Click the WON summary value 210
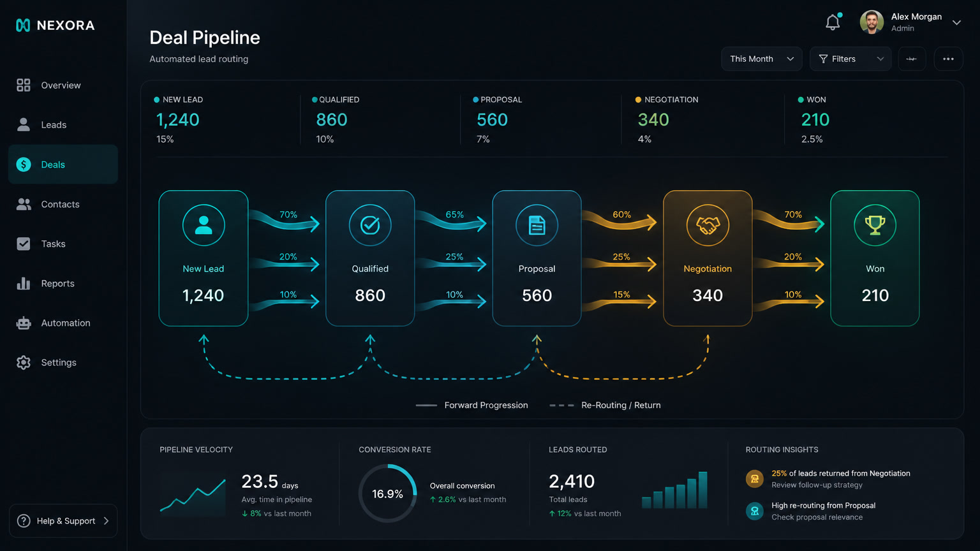The image size is (980, 551). click(815, 120)
